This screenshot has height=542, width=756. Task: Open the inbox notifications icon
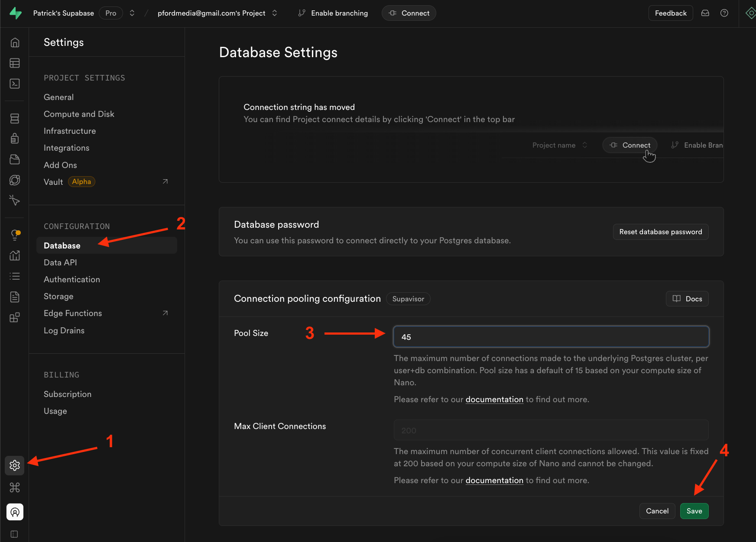(705, 13)
